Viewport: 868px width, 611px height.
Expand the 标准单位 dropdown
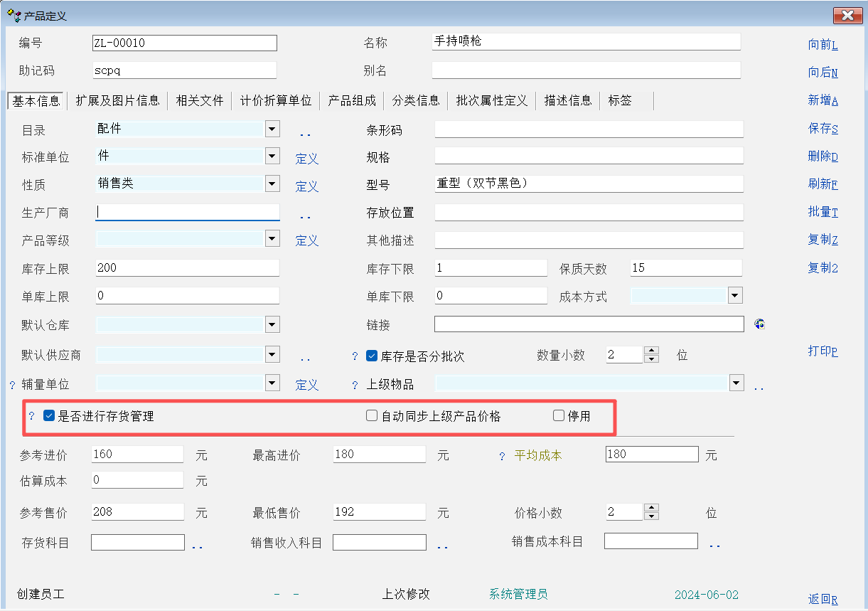pyautogui.click(x=272, y=156)
